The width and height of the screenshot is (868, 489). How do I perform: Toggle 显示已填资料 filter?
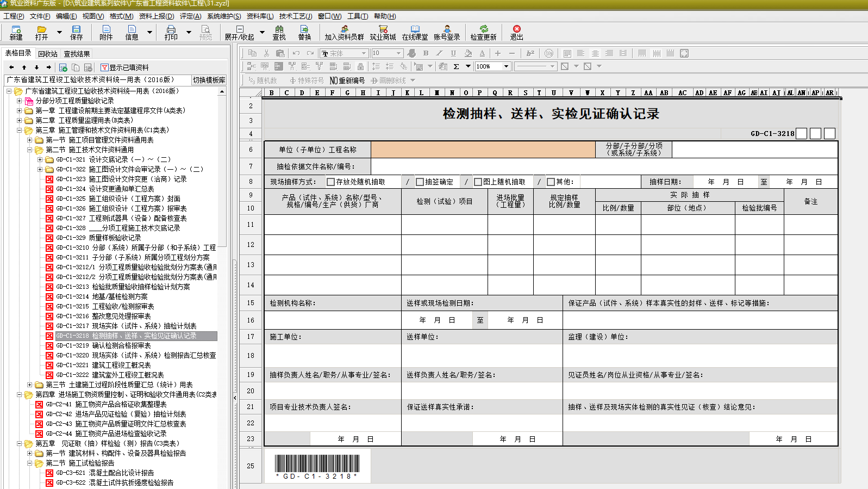(124, 67)
